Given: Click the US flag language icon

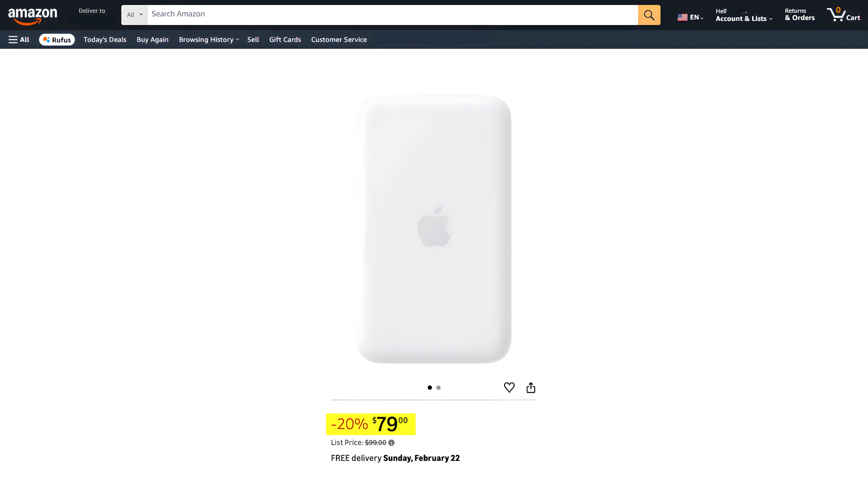Looking at the screenshot, I should pyautogui.click(x=682, y=17).
